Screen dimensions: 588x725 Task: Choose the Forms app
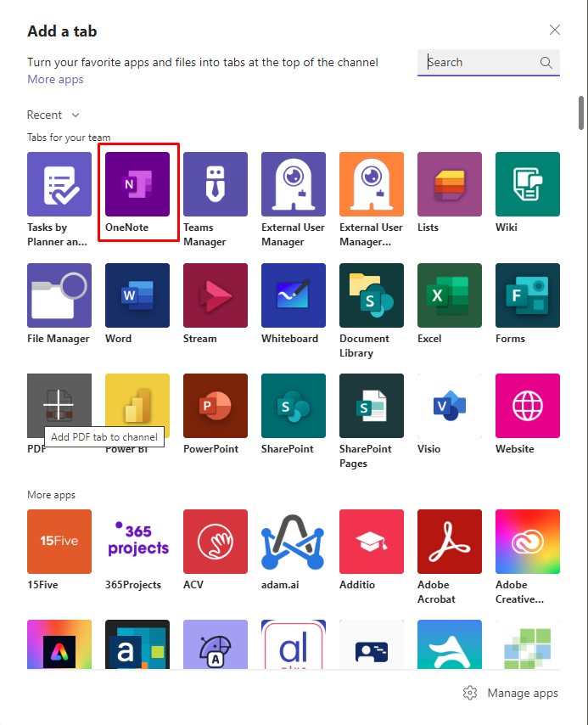click(x=528, y=295)
